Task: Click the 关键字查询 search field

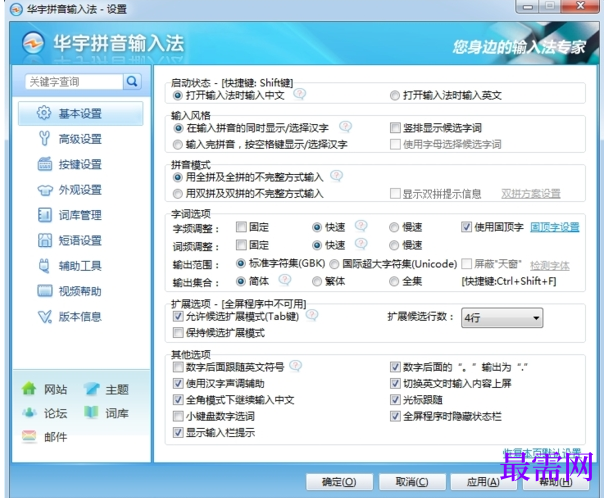Action: click(72, 82)
